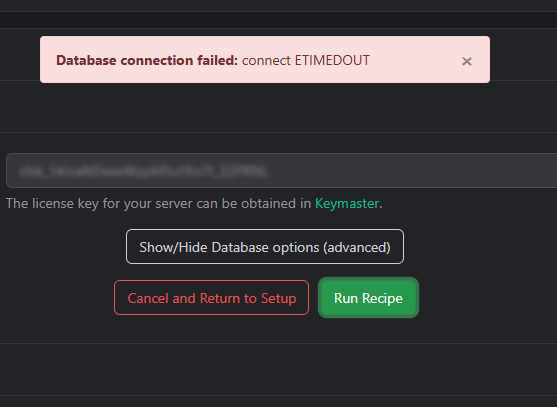Focus the server license key text box
This screenshot has height=407, width=557.
pyautogui.click(x=281, y=170)
